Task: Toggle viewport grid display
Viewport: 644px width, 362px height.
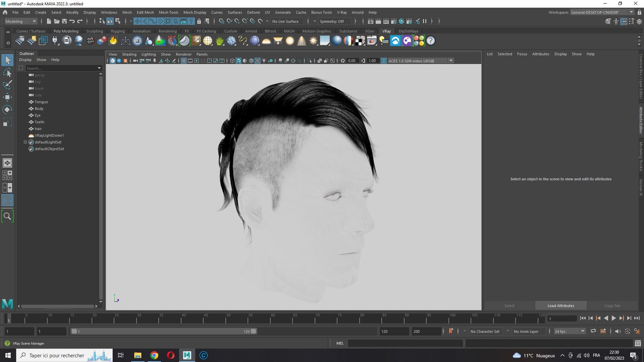Action: pos(184,61)
